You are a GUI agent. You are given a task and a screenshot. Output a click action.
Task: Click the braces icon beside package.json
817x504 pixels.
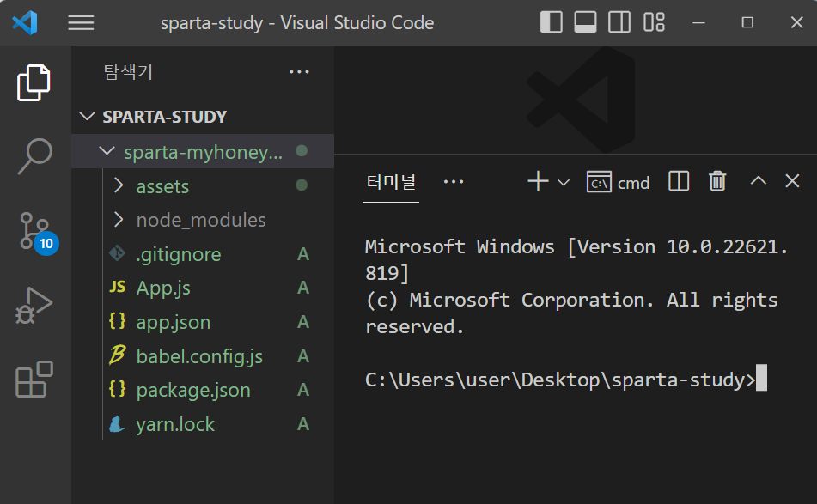(x=117, y=389)
